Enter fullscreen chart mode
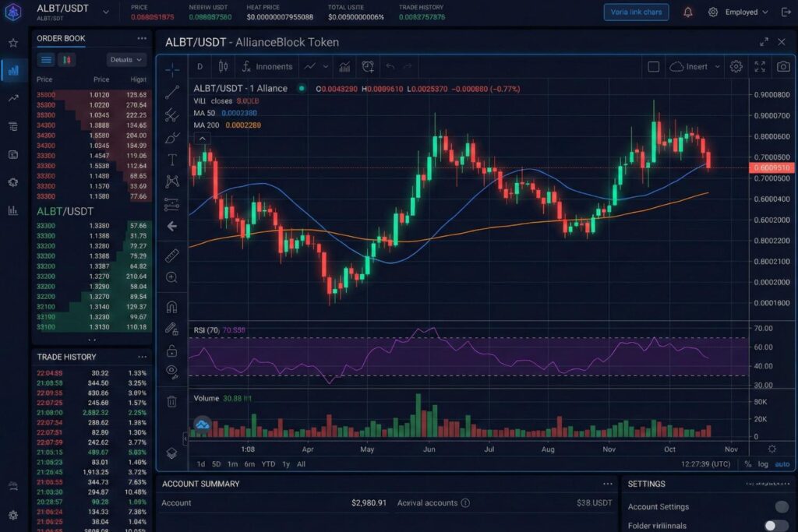This screenshot has height=532, width=798. [x=760, y=67]
